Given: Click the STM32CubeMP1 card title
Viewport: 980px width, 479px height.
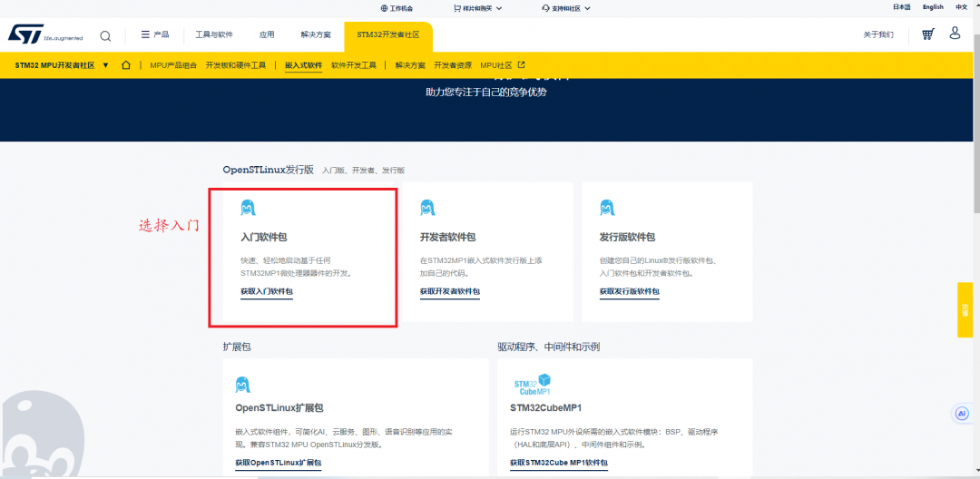Looking at the screenshot, I should [x=545, y=408].
